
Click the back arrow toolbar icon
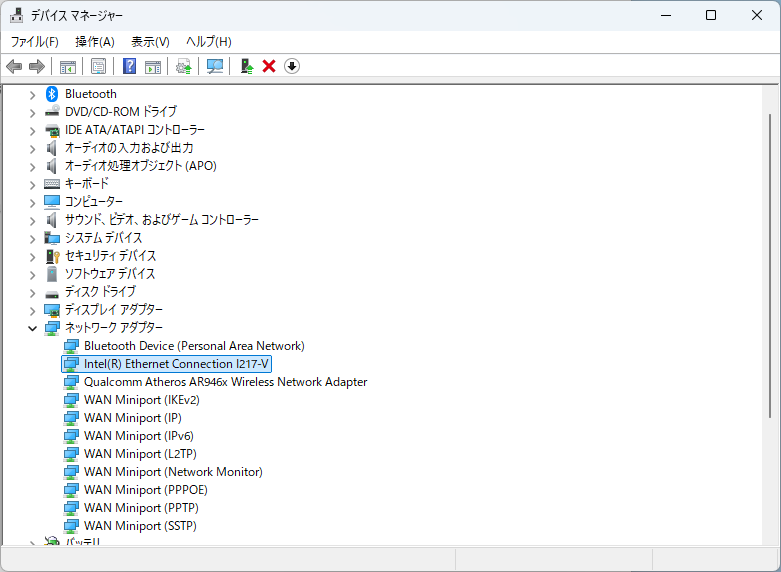[14, 66]
